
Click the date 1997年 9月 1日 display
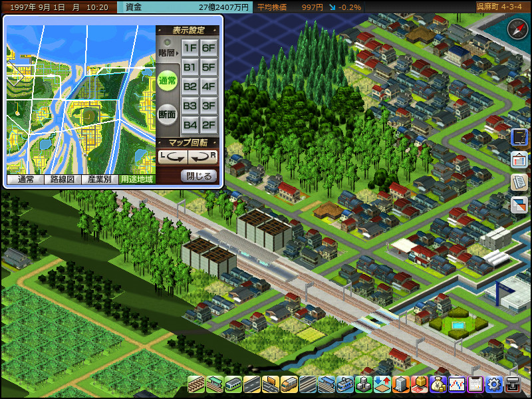pyautogui.click(x=59, y=7)
